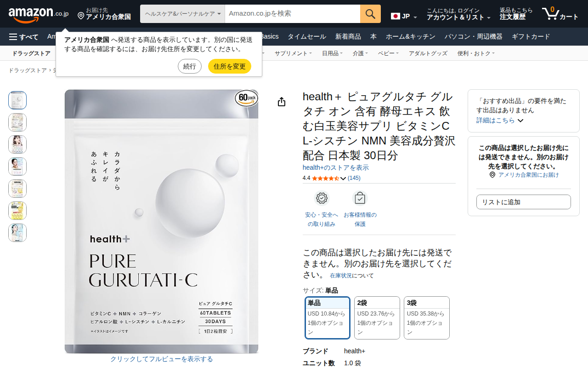The image size is (588, 368).
Task: Click the search magnifier button
Action: [370, 14]
